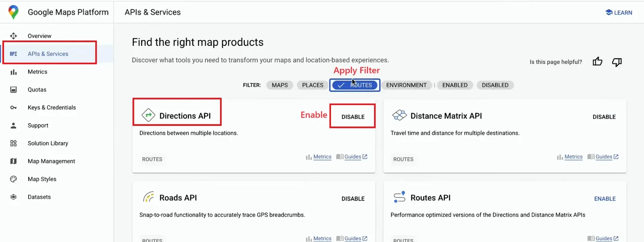Click the Directions API card title

(x=185, y=116)
